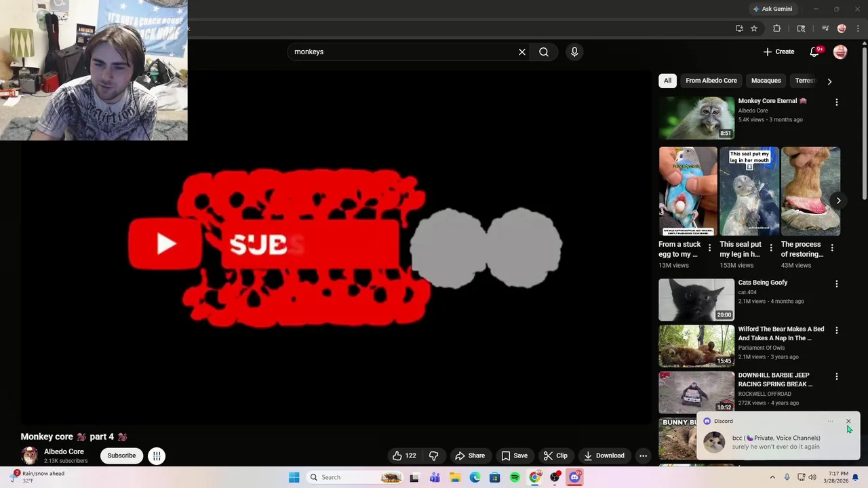Open options for Downhill Barbie Jeep video

pos(836,376)
